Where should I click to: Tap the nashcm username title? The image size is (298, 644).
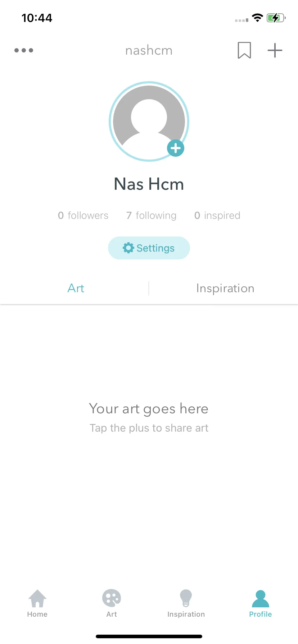149,50
